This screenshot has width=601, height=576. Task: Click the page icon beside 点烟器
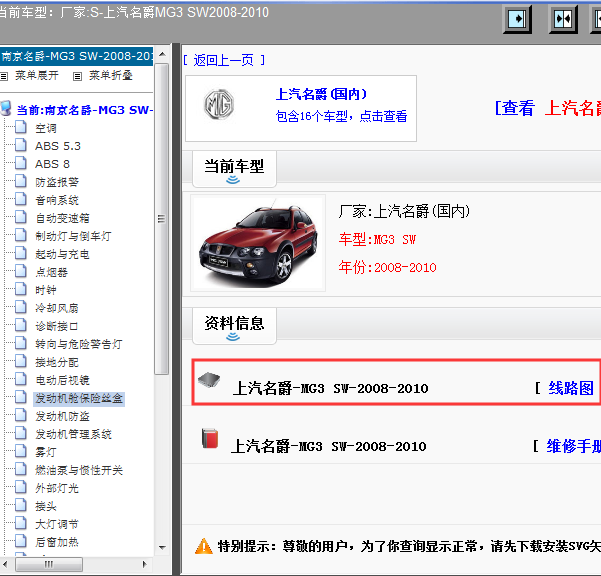pyautogui.click(x=21, y=271)
